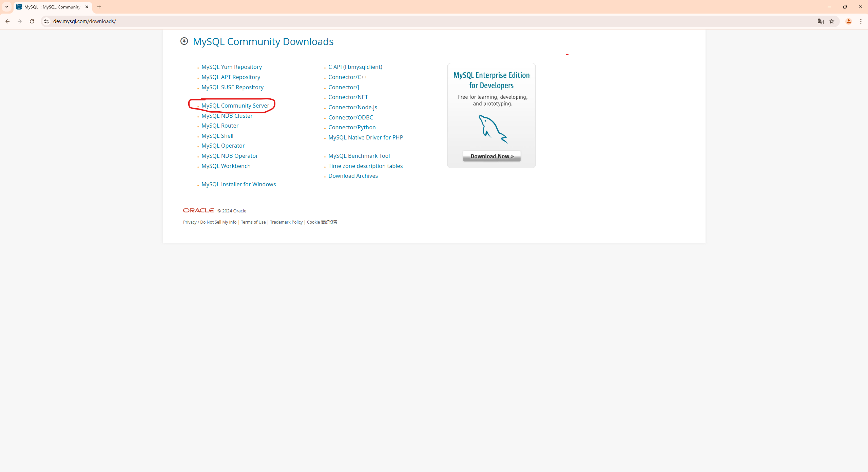This screenshot has height=472, width=868.
Task: View site information icon in address bar
Action: pos(46,21)
